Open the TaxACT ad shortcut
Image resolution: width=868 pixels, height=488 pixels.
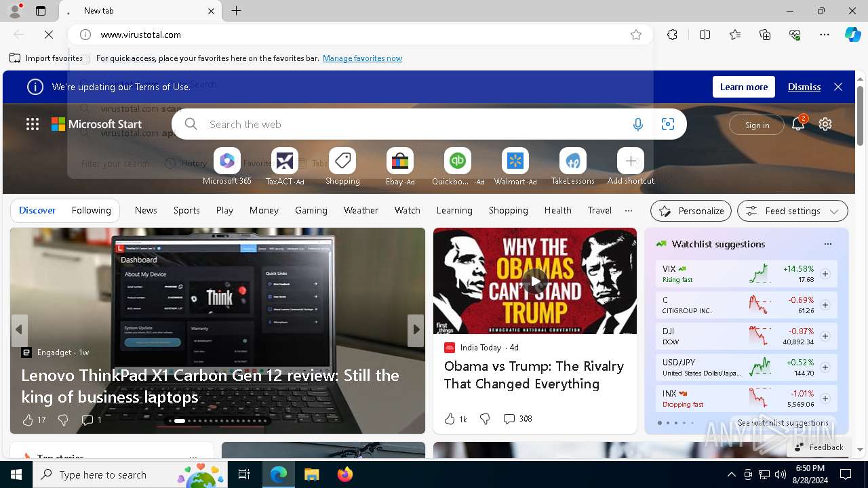tap(285, 161)
